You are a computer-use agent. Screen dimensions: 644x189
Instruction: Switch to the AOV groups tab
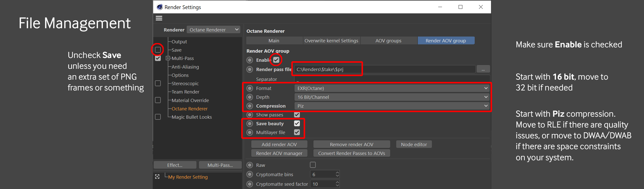coord(388,41)
